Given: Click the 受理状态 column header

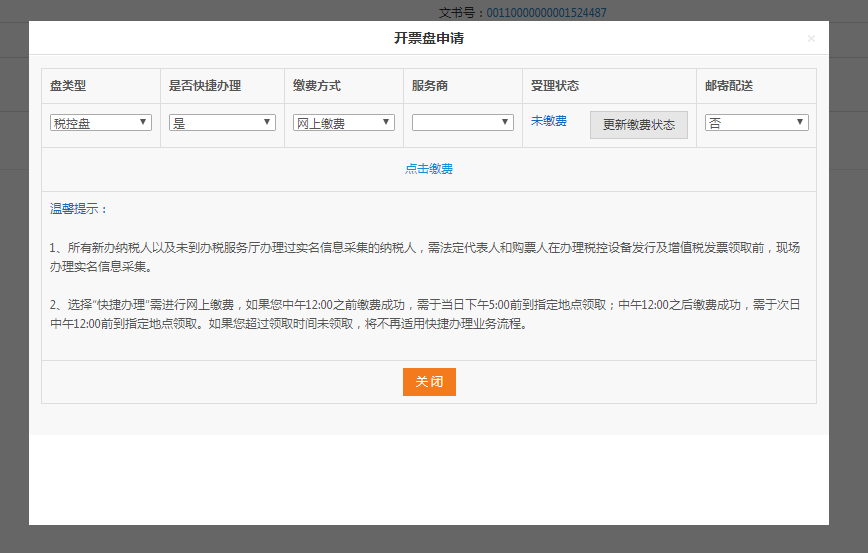Looking at the screenshot, I should (x=555, y=86).
